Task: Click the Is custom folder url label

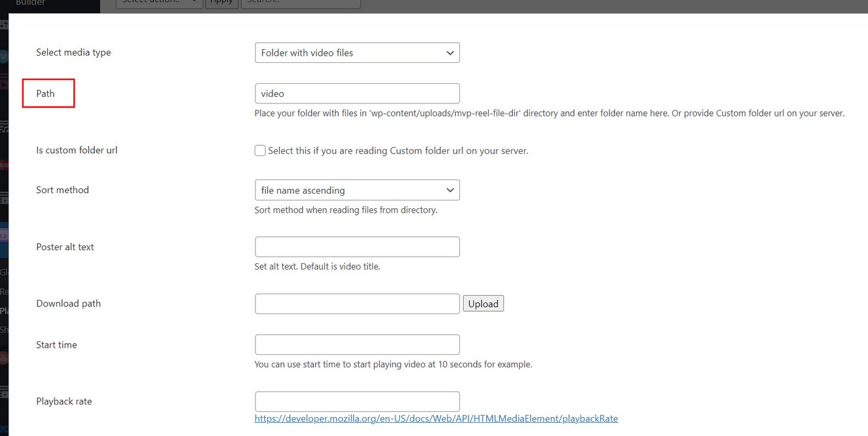Action: pyautogui.click(x=77, y=150)
